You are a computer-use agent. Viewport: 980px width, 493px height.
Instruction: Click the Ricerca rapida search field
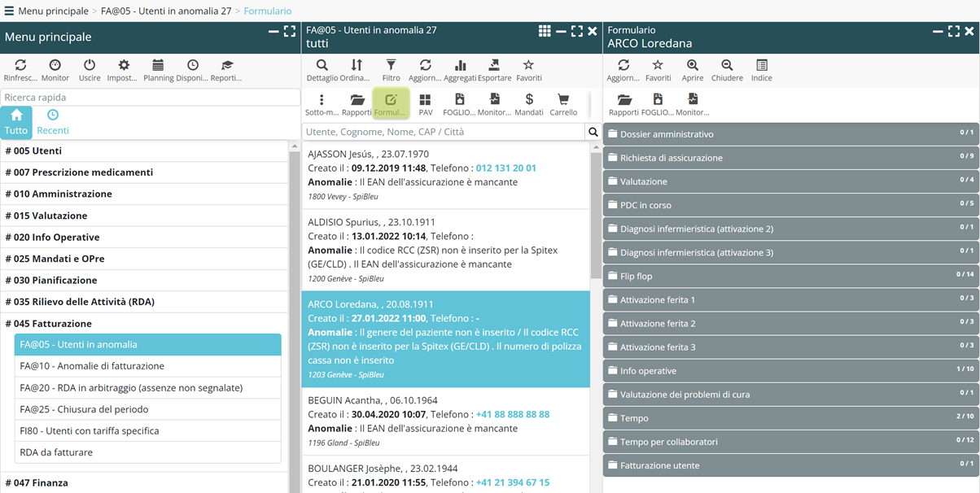(x=150, y=98)
